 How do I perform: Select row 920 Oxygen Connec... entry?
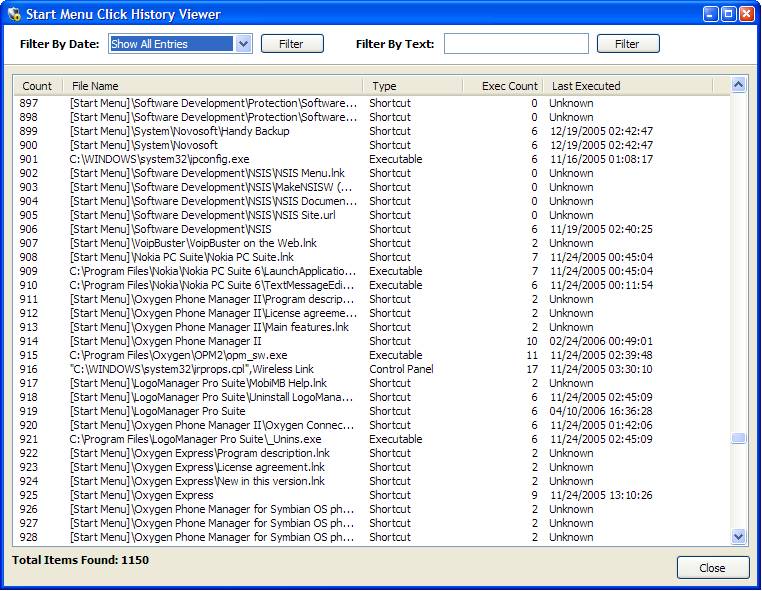tap(372, 425)
